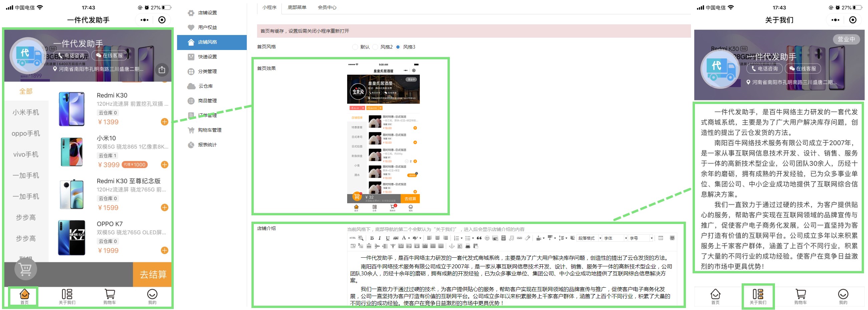Open 字体 font dropdown
868x310 pixels.
point(615,238)
